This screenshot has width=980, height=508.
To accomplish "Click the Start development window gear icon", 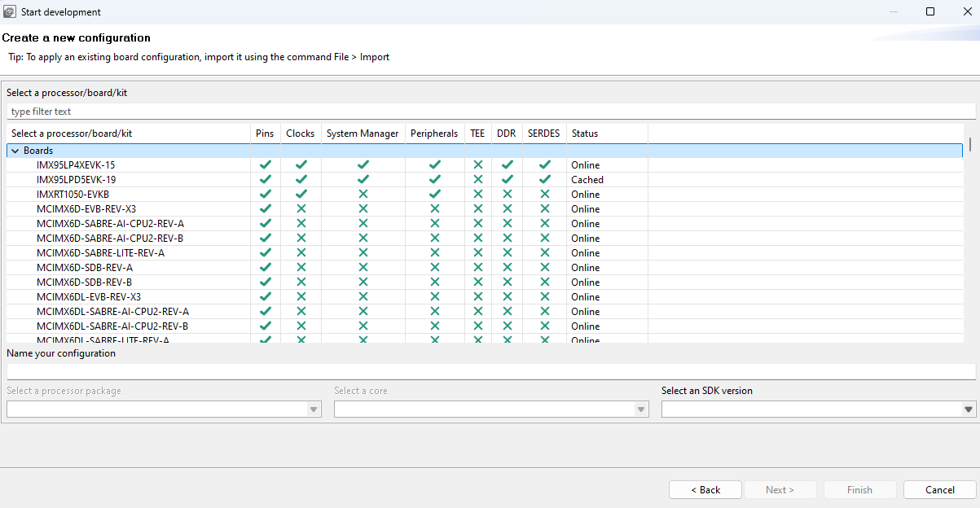I will 9,12.
